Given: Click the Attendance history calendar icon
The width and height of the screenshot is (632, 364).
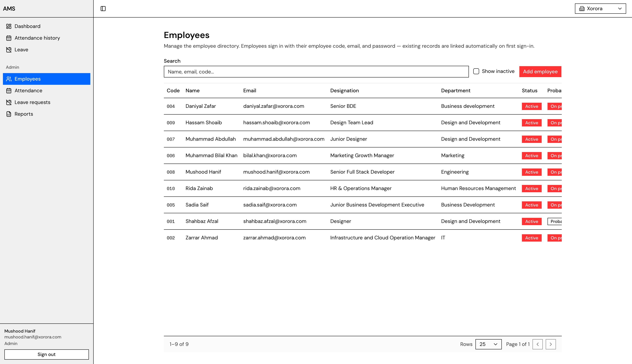Looking at the screenshot, I should (9, 38).
